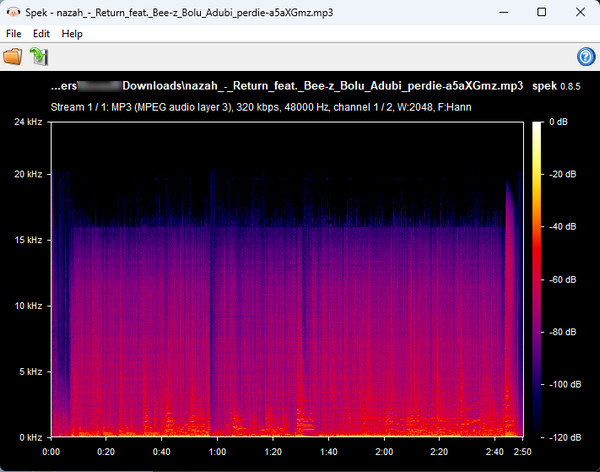Click the spectrogram plot area

tap(287, 279)
